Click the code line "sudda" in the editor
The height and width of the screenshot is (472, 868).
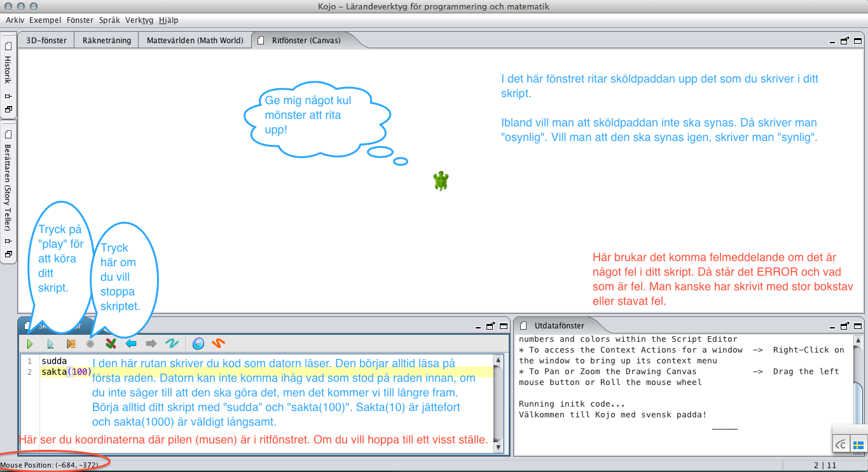pos(54,361)
